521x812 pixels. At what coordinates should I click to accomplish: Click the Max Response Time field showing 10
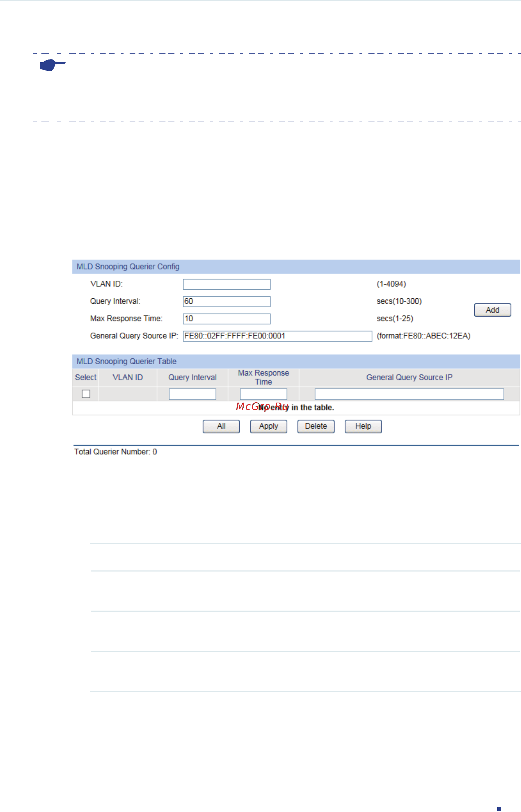(x=227, y=319)
